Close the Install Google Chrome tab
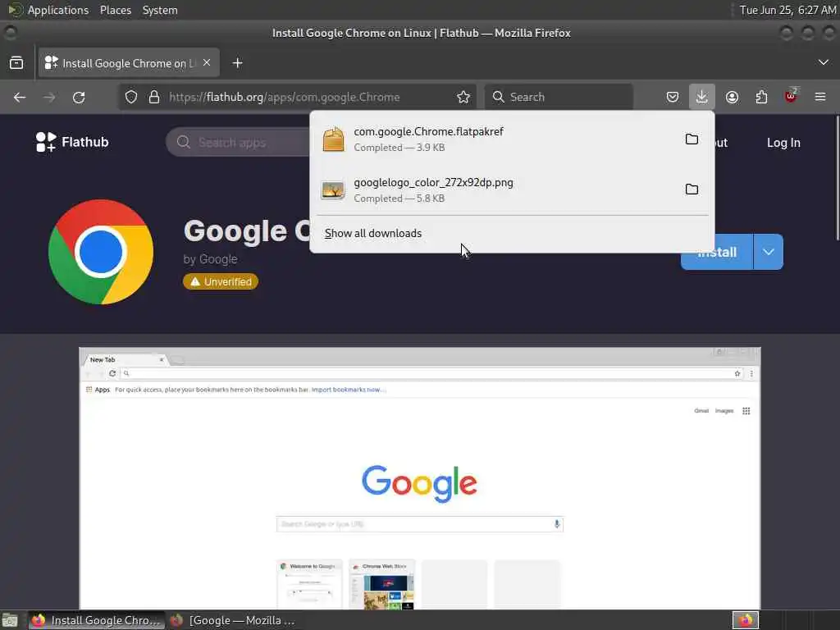 207,62
